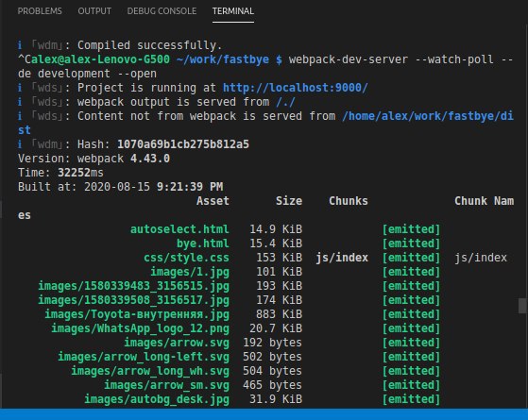Click the 153 KiB size value

click(x=279, y=258)
